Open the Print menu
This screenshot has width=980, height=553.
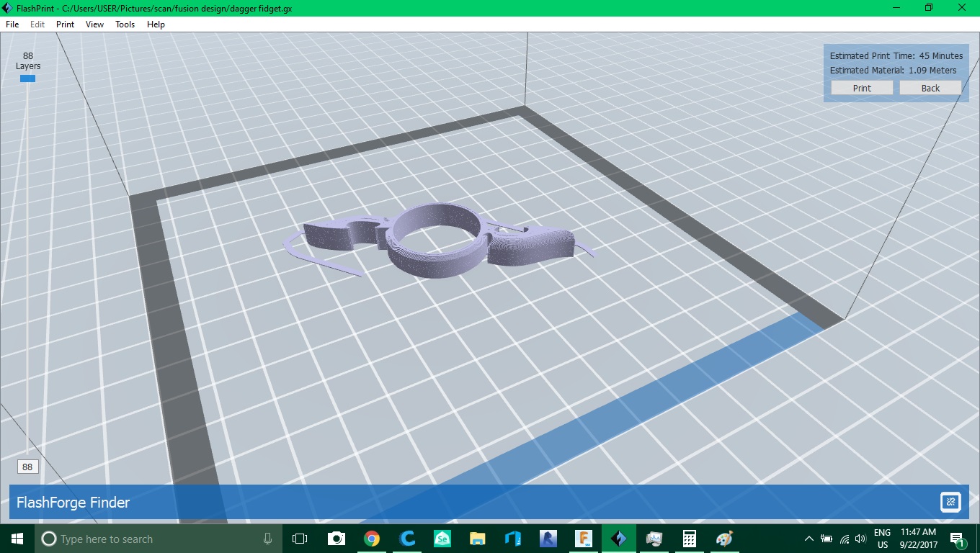[65, 24]
